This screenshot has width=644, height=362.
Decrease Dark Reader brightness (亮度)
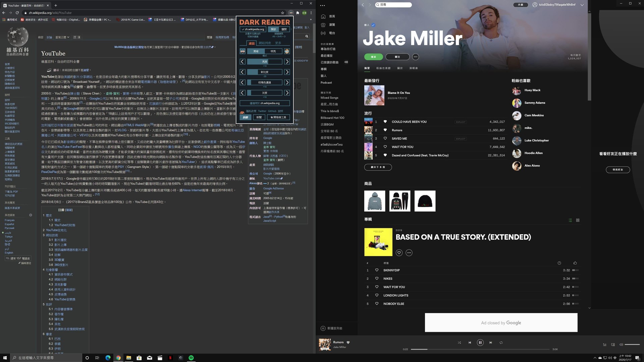tap(243, 62)
